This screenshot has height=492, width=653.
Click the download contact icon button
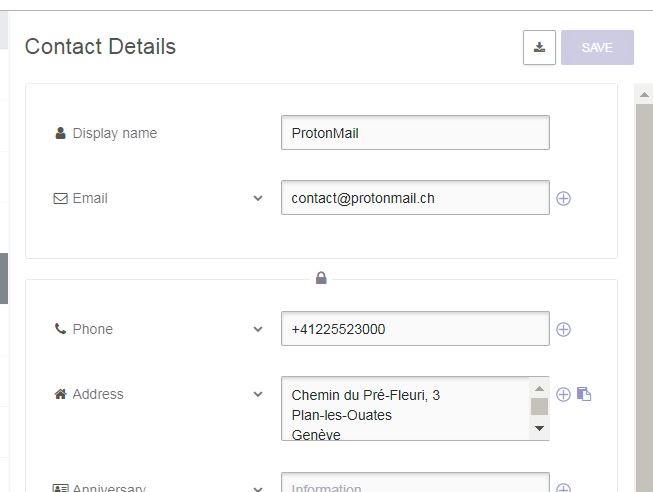(x=539, y=47)
